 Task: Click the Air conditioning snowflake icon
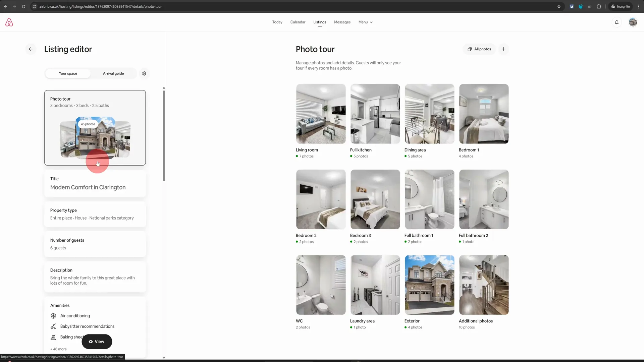click(53, 316)
